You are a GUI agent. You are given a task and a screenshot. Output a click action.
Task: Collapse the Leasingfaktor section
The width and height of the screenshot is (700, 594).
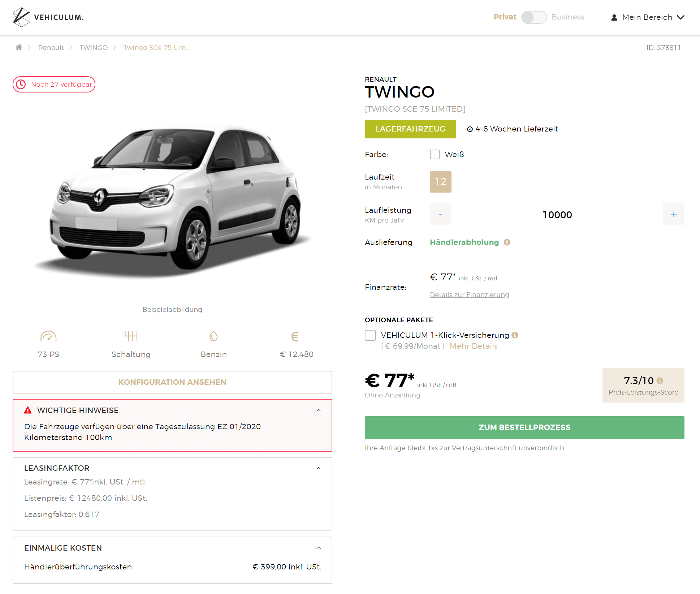tap(319, 468)
